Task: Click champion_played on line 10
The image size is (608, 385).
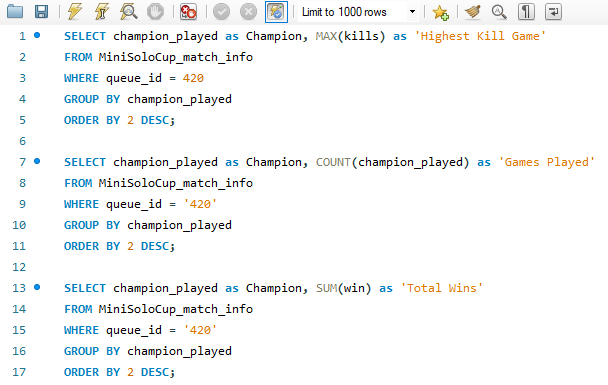Action: point(179,225)
